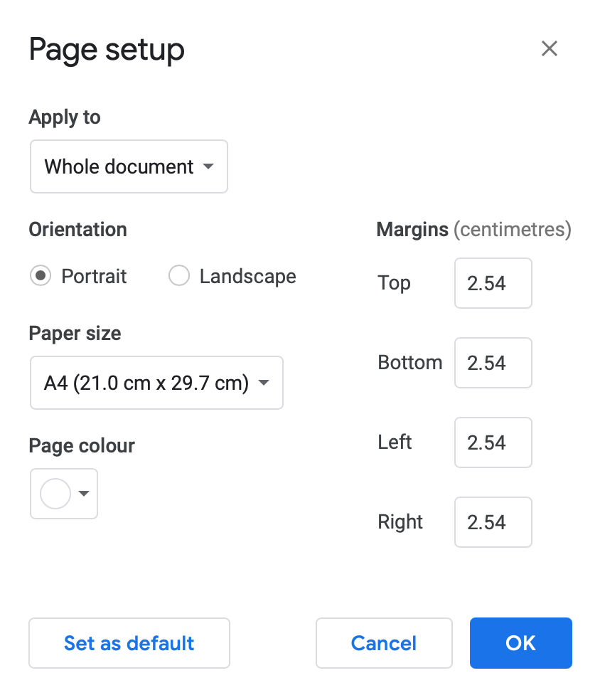Confirm settings with the OK button

[x=520, y=643]
